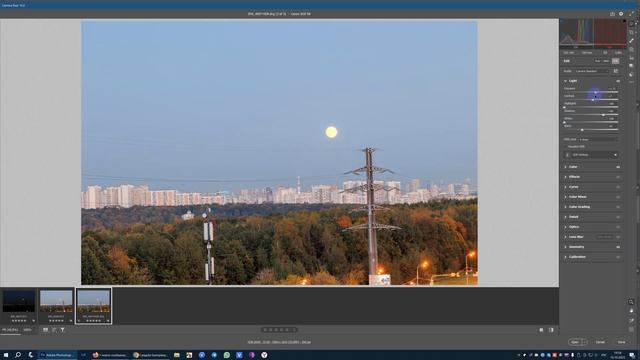Select the Healing brush tool icon
The height and width of the screenshot is (360, 640).
point(631,41)
